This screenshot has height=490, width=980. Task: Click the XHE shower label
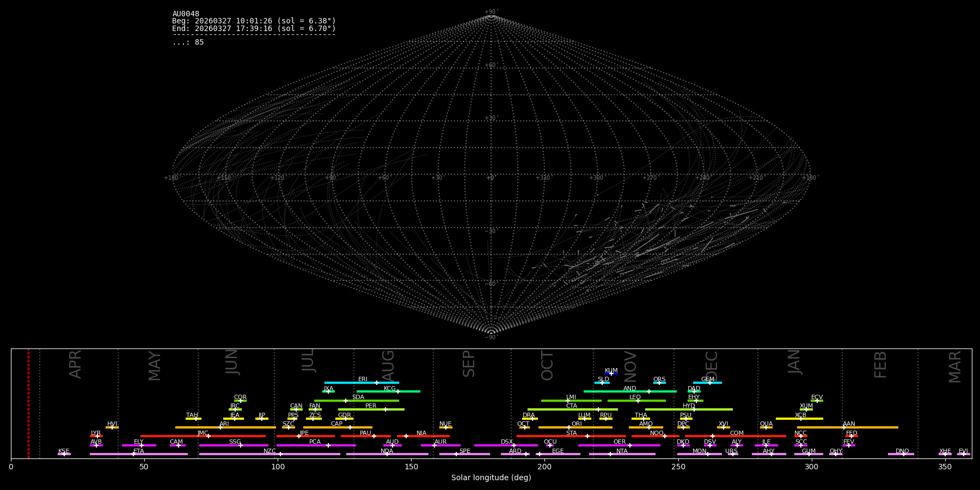tap(945, 451)
